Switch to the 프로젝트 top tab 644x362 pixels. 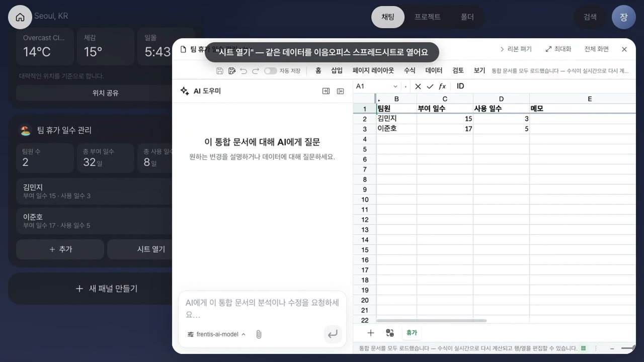428,17
